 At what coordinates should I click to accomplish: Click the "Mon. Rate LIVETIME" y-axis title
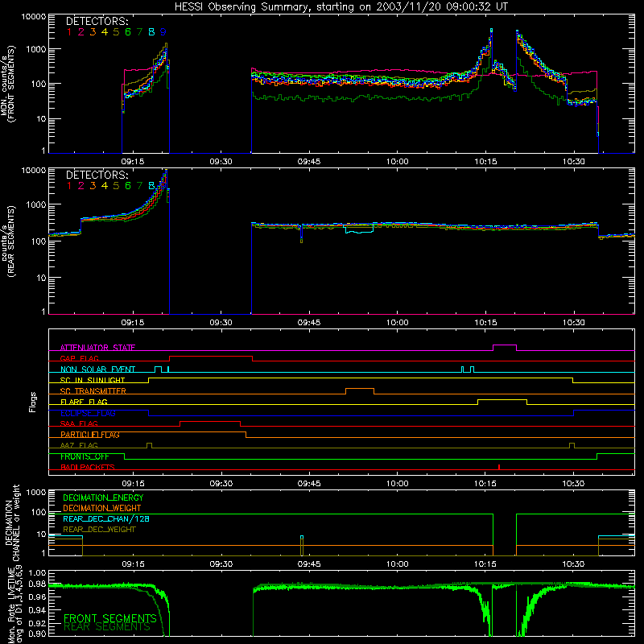point(11,604)
